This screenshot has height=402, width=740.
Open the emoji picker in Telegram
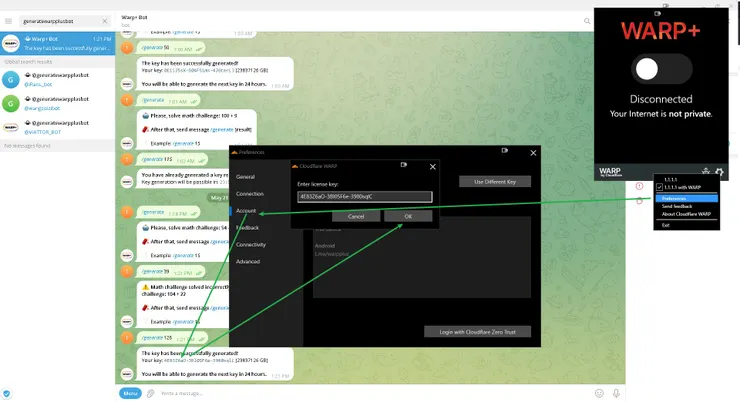click(599, 393)
